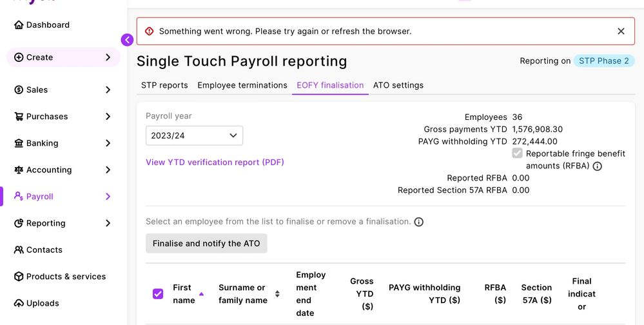Collapse the sidebar with purple arrow button

coord(127,40)
